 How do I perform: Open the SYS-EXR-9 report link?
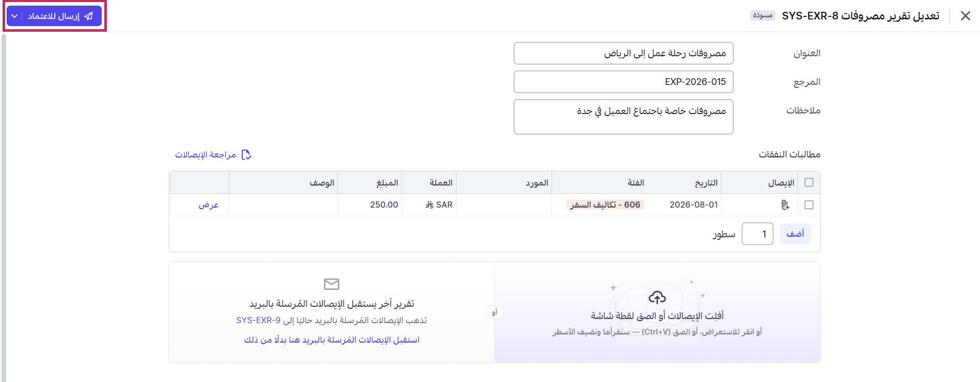pyautogui.click(x=258, y=321)
